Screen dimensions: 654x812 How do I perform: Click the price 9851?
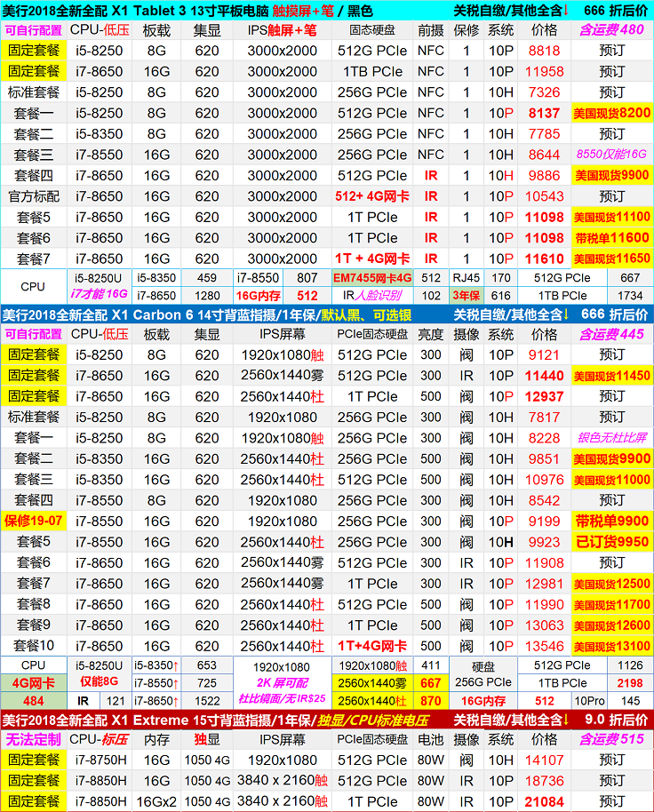[544, 458]
